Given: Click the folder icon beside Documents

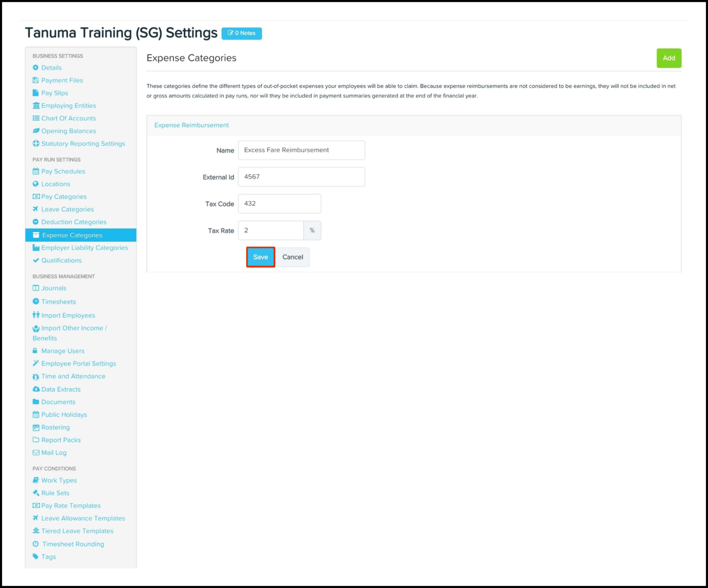Looking at the screenshot, I should pos(36,402).
